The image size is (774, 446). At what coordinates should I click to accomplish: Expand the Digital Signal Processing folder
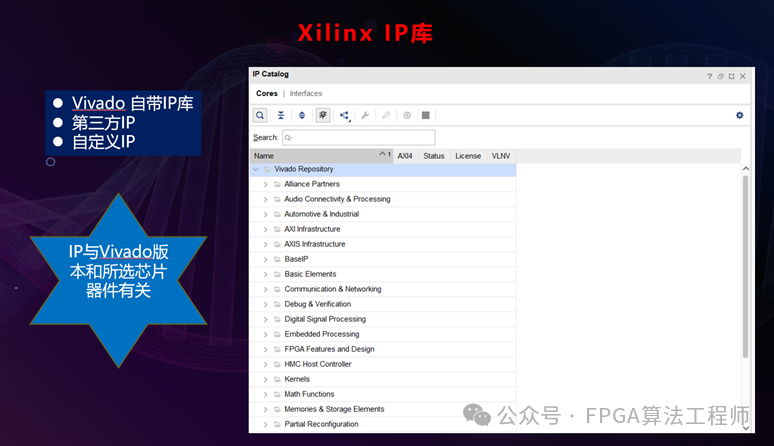point(266,319)
